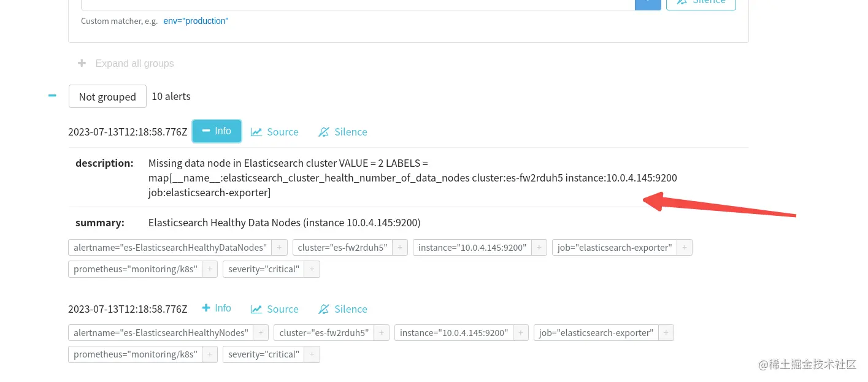Add cluster label of HealthyNodes alert to filter
The image size is (868, 382).
click(382, 333)
